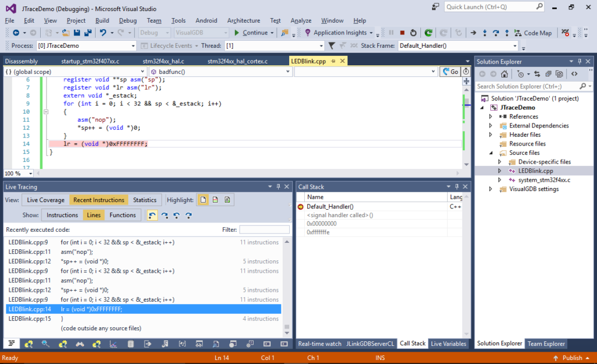
Task: Switch Live Tracing view to Statistics
Action: point(144,200)
